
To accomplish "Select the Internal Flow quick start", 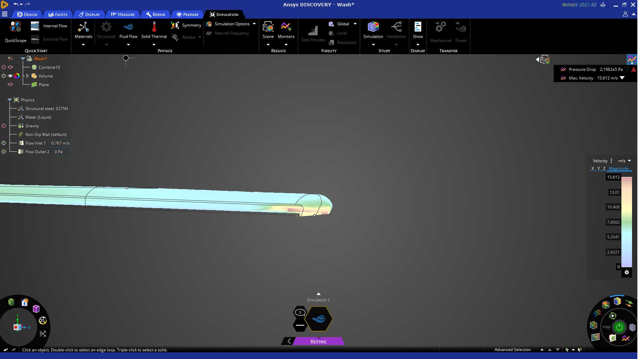I will [x=49, y=26].
